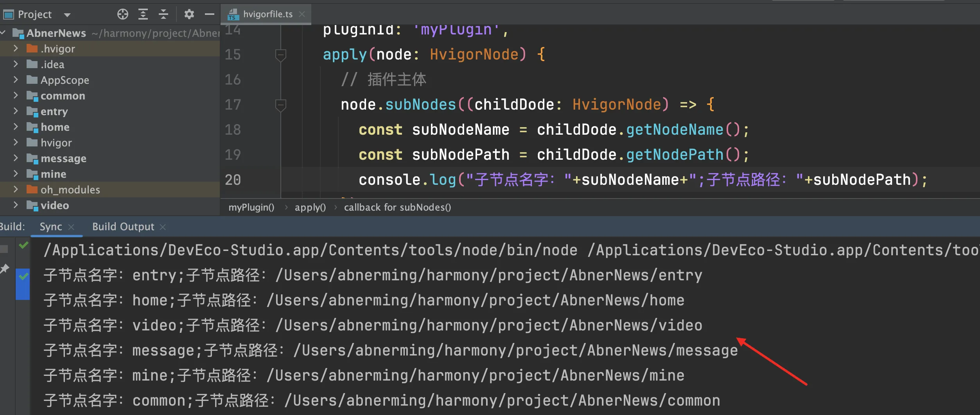980x415 pixels.
Task: Click the oh_modules orange folder icon
Action: [x=32, y=189]
